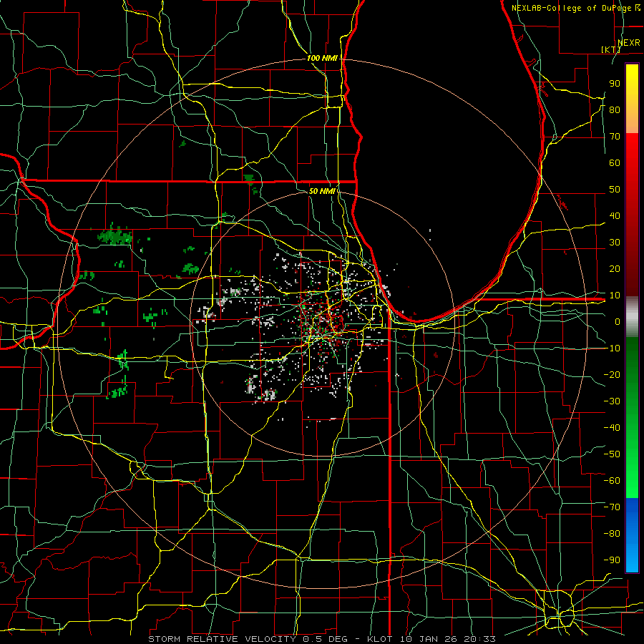Click the "[KT]" units label

click(x=611, y=49)
